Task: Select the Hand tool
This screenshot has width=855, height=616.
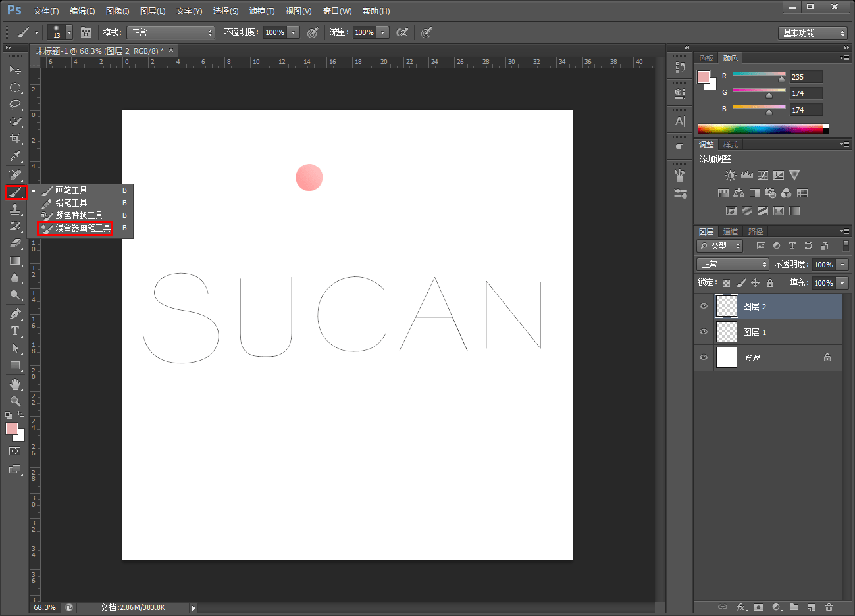Action: pos(15,384)
